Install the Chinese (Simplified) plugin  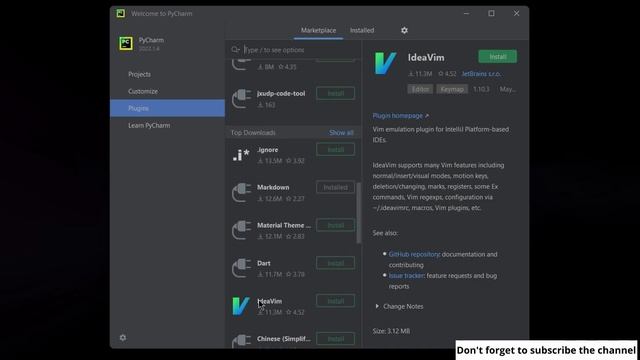[x=336, y=339]
